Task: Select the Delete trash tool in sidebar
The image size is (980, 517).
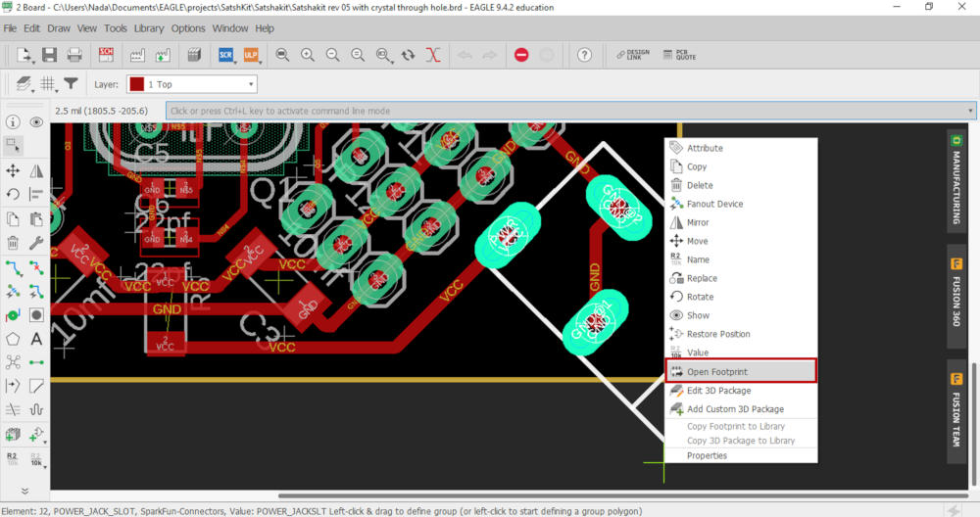Action: tap(13, 242)
